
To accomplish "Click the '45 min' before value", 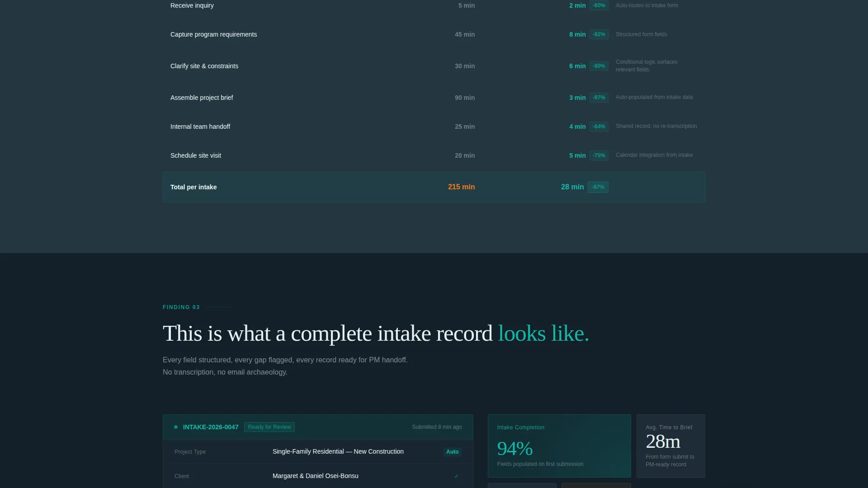I will pos(465,34).
